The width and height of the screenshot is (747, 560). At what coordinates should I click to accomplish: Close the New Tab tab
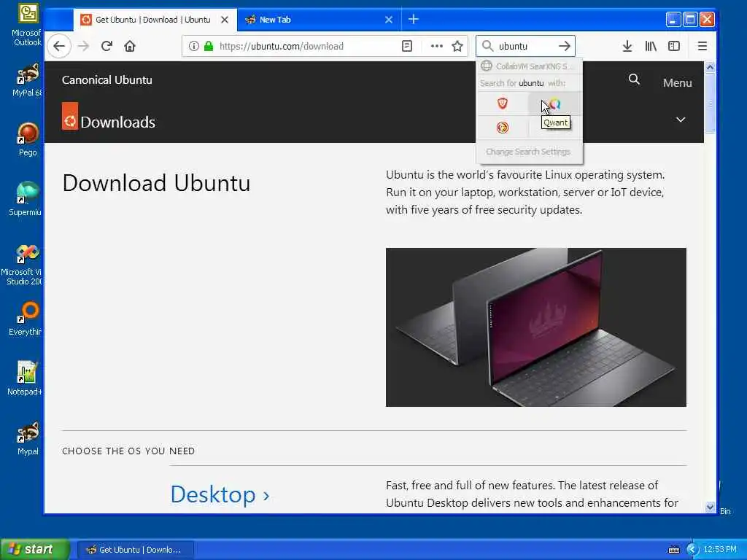pyautogui.click(x=389, y=20)
